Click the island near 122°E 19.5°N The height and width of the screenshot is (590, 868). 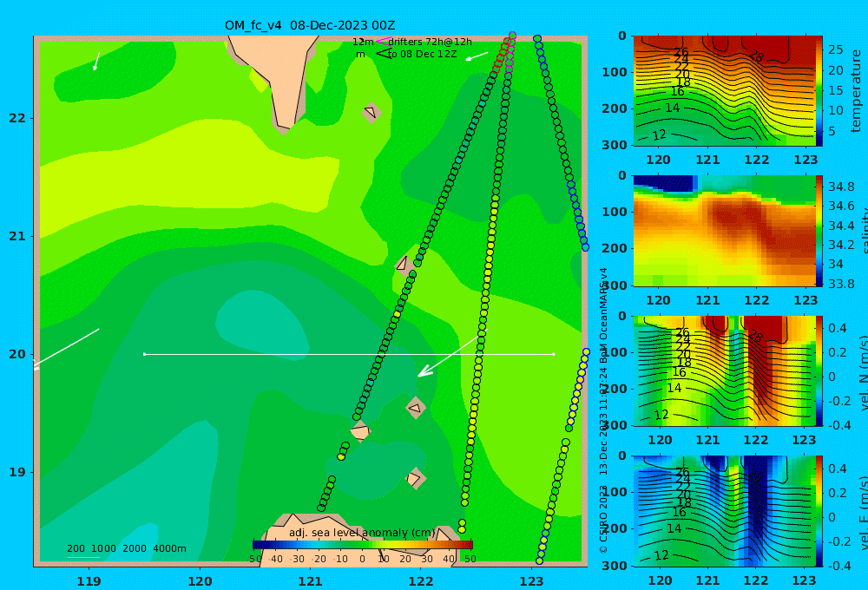point(415,408)
